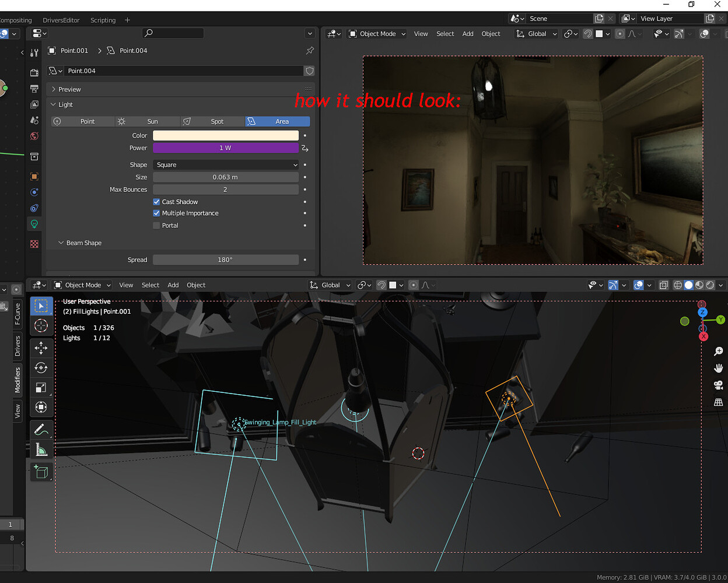
Task: Open Global orientation dropdown in lower viewport
Action: [x=330, y=285]
